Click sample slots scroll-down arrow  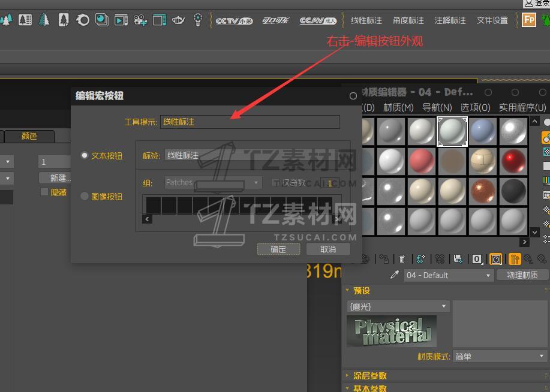[534, 232]
